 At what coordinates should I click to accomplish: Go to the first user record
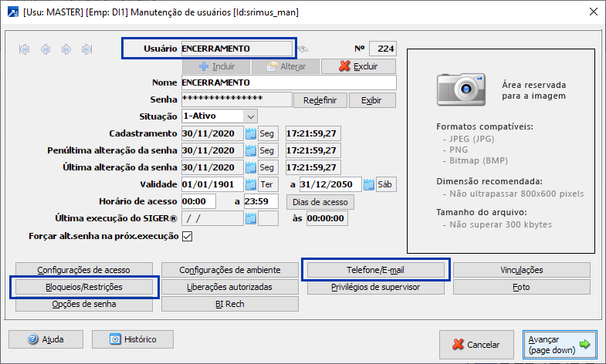(x=25, y=49)
